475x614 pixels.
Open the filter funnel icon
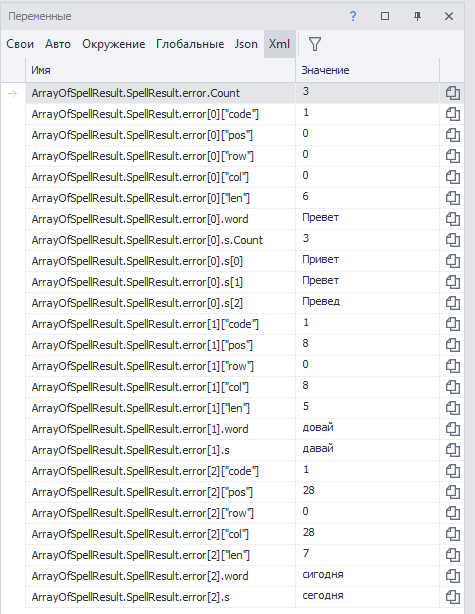pyautogui.click(x=315, y=44)
